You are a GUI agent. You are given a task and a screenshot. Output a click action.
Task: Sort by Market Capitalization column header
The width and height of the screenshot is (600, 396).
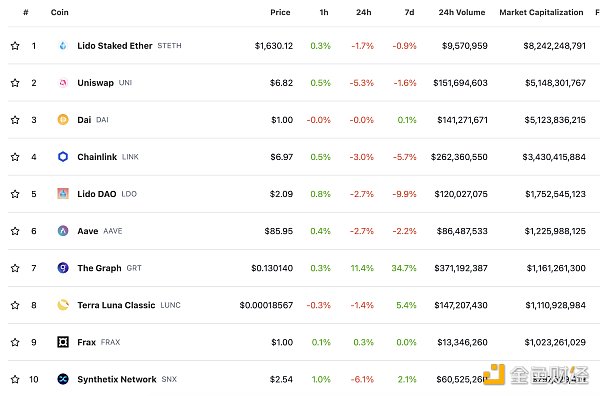coord(541,12)
